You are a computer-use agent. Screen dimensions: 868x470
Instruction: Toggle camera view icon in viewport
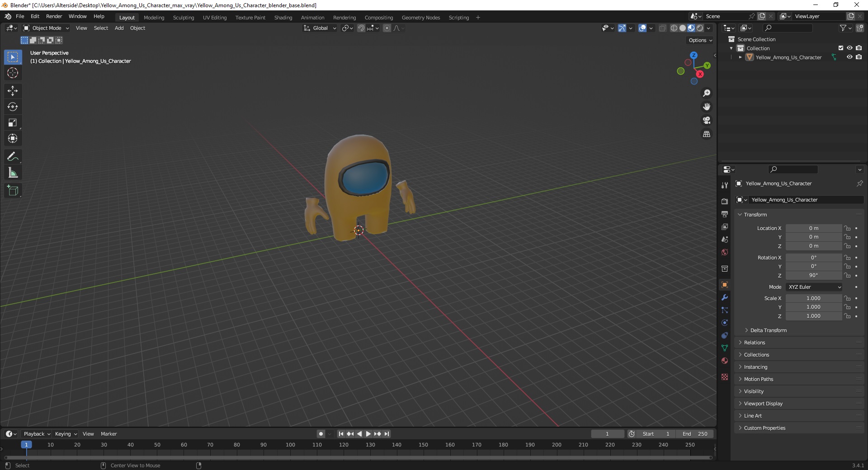point(707,120)
